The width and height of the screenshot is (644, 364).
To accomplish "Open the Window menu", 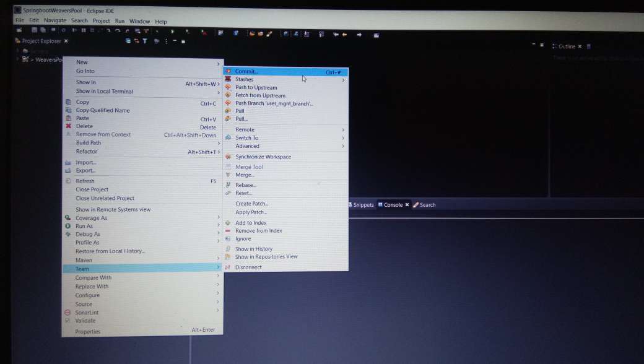I will point(140,21).
